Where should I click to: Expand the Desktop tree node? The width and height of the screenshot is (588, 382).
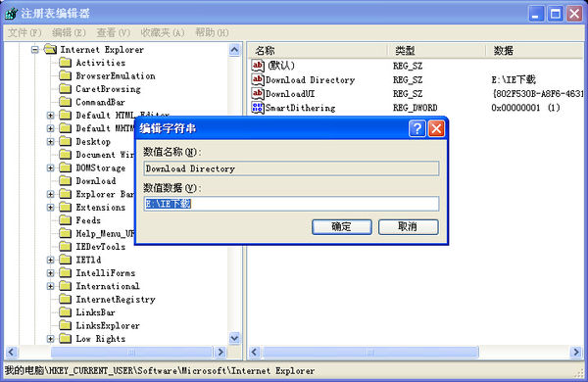50,141
